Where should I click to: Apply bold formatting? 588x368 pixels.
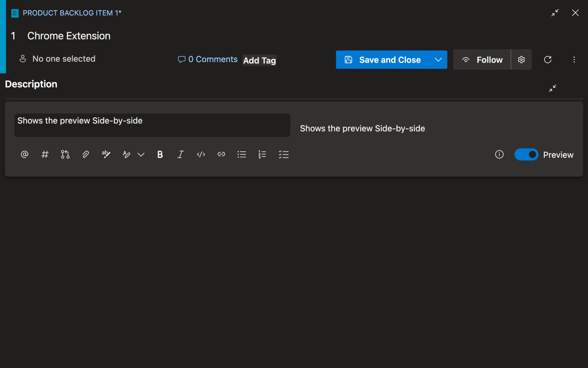coord(160,155)
